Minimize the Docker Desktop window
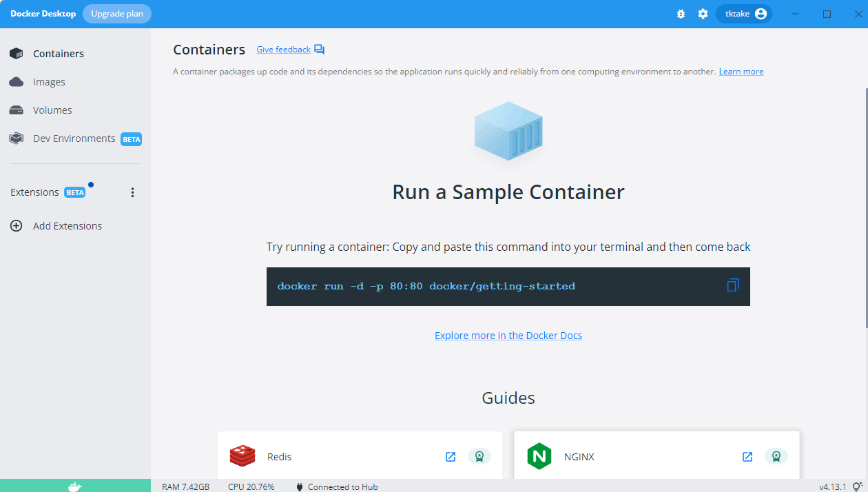The width and height of the screenshot is (868, 492). 796,14
